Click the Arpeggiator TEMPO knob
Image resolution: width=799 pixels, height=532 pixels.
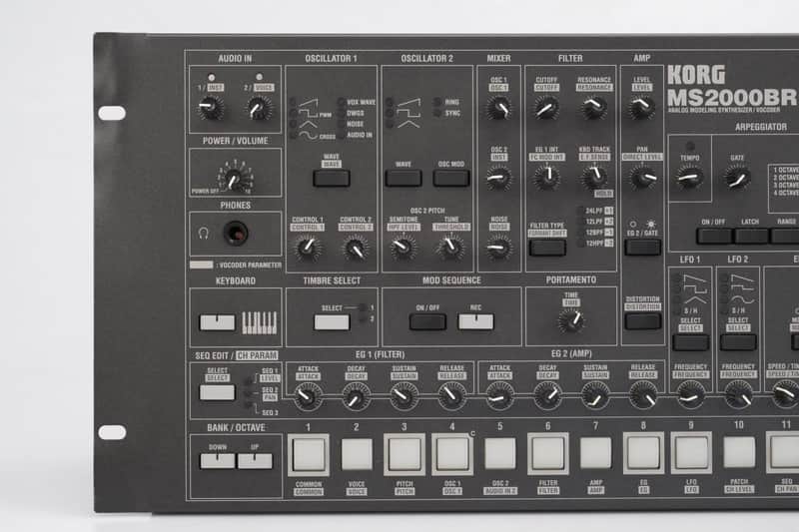689,178
